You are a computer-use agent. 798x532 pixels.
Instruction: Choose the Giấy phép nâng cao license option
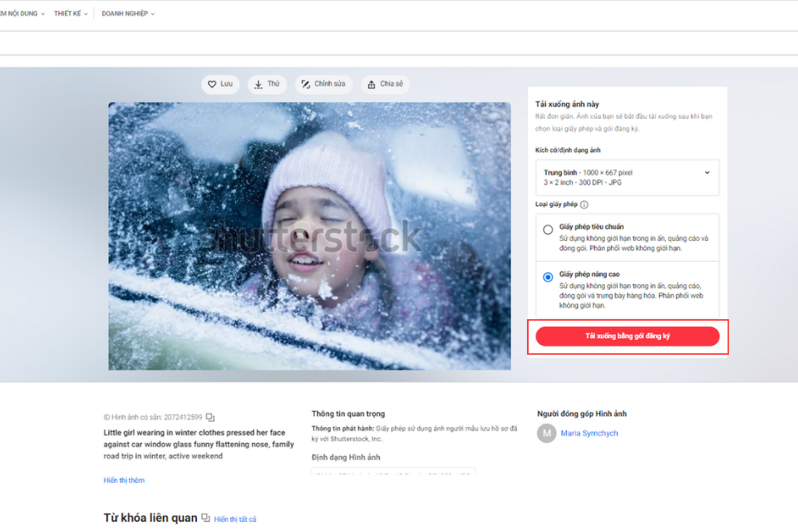click(547, 276)
